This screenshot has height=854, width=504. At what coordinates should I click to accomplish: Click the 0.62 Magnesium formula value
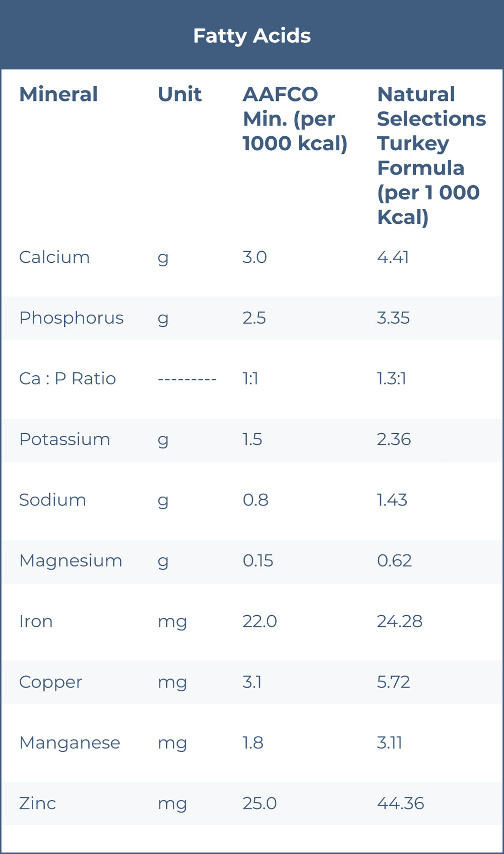coord(394,560)
